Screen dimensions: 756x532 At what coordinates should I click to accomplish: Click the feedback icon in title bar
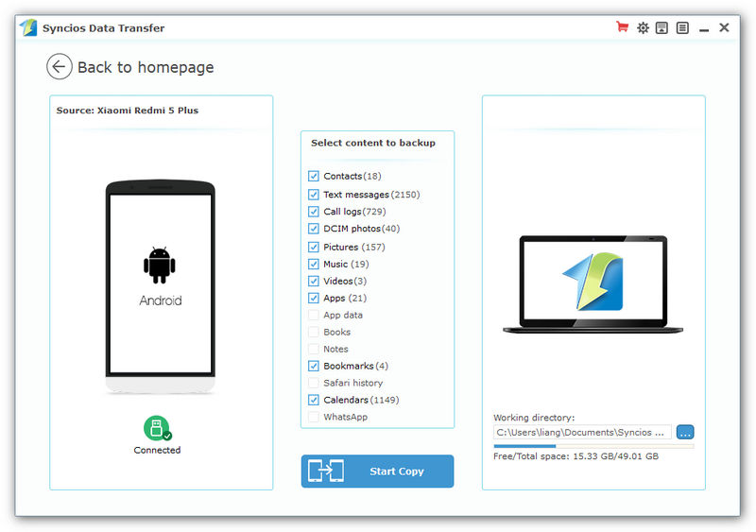tap(662, 28)
